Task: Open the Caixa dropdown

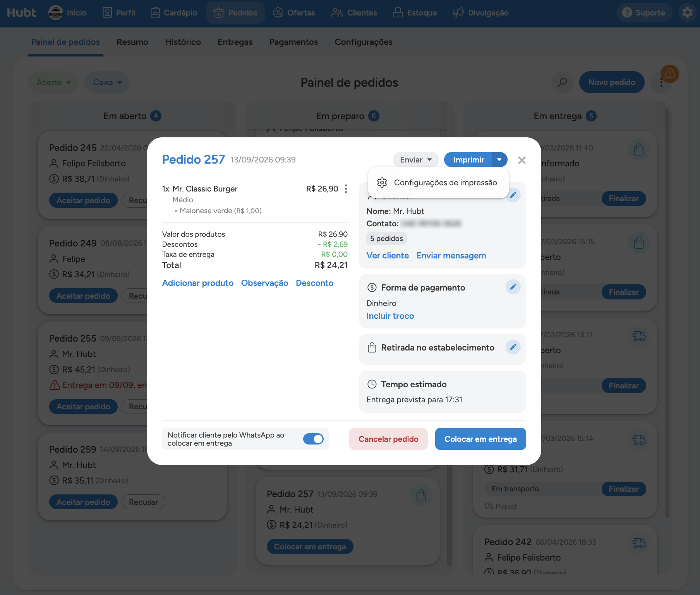Action: pos(107,82)
